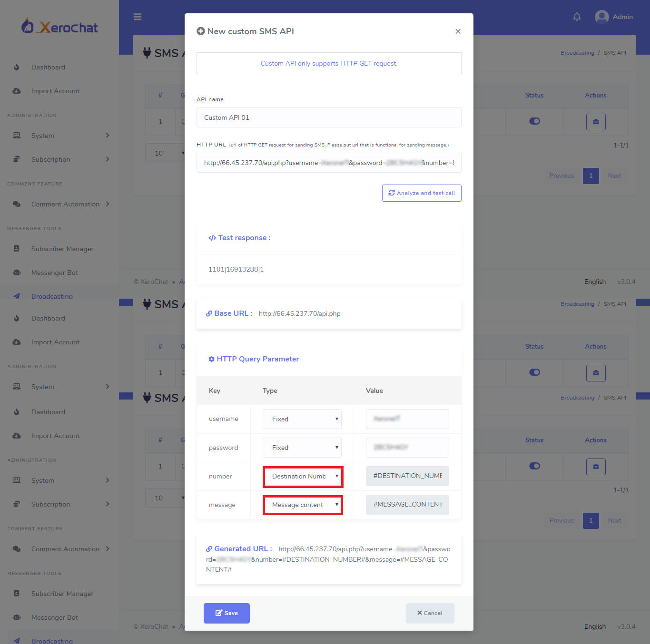This screenshot has width=650, height=644.
Task: Click the Admin user avatar
Action: (601, 17)
